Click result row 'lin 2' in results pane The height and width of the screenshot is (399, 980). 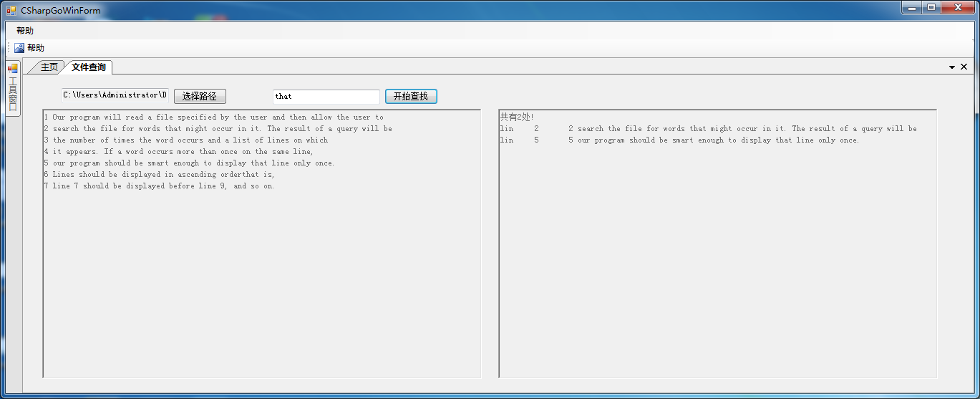point(708,129)
